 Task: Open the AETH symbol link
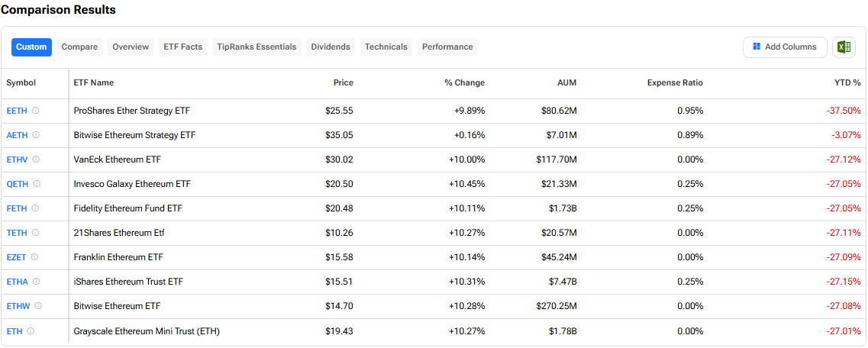pos(17,135)
